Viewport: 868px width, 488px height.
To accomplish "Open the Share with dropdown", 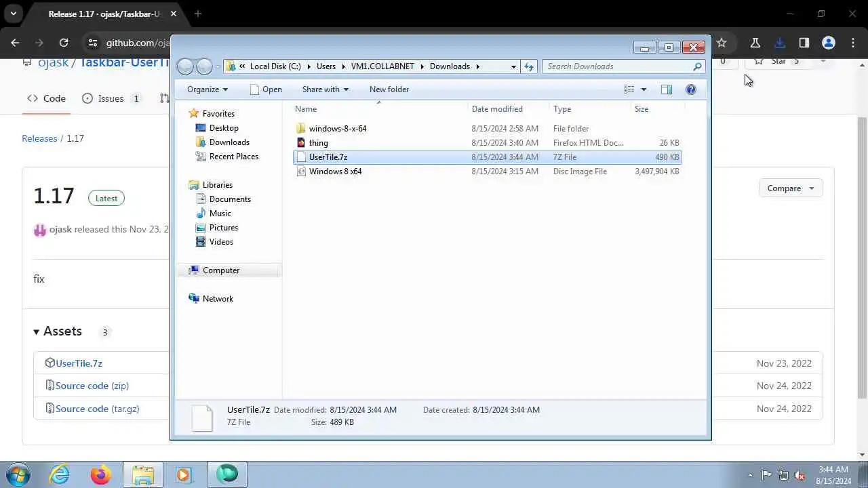I will 325,89.
